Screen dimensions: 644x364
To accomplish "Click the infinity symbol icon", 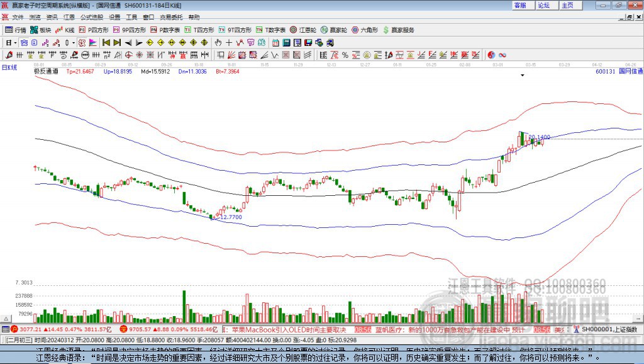I will pyautogui.click(x=502, y=55).
